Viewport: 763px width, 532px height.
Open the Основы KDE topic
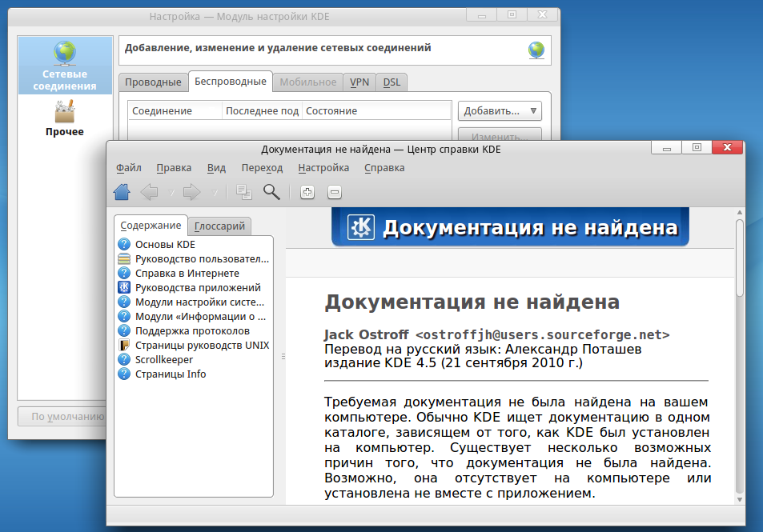tap(165, 245)
